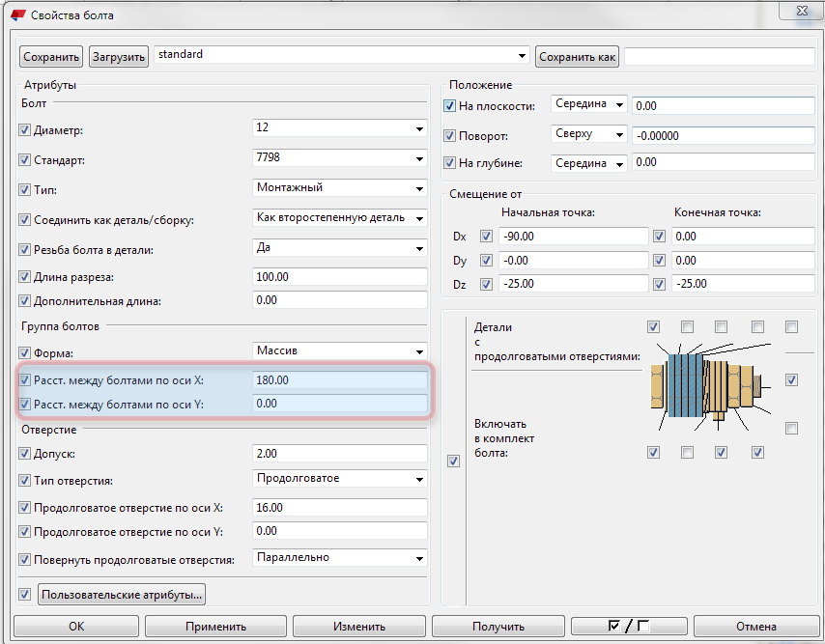Click the Расст. между болтами по оси X field
This screenshot has height=644, width=825.
click(x=339, y=380)
